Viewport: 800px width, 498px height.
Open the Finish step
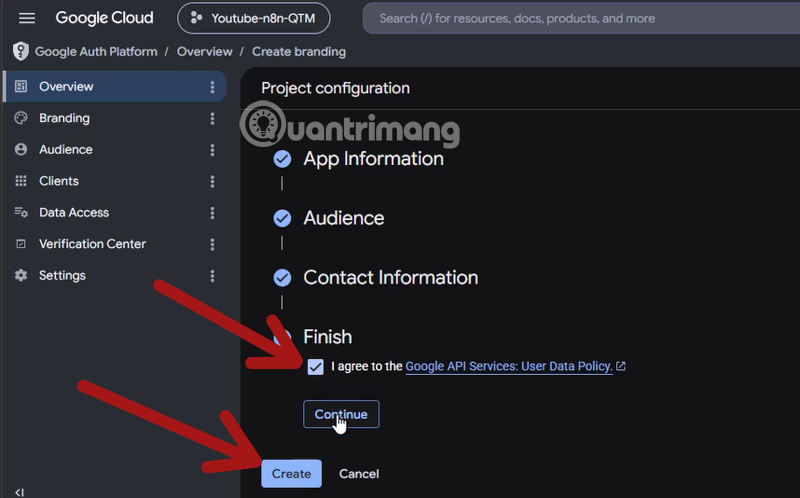click(x=328, y=337)
